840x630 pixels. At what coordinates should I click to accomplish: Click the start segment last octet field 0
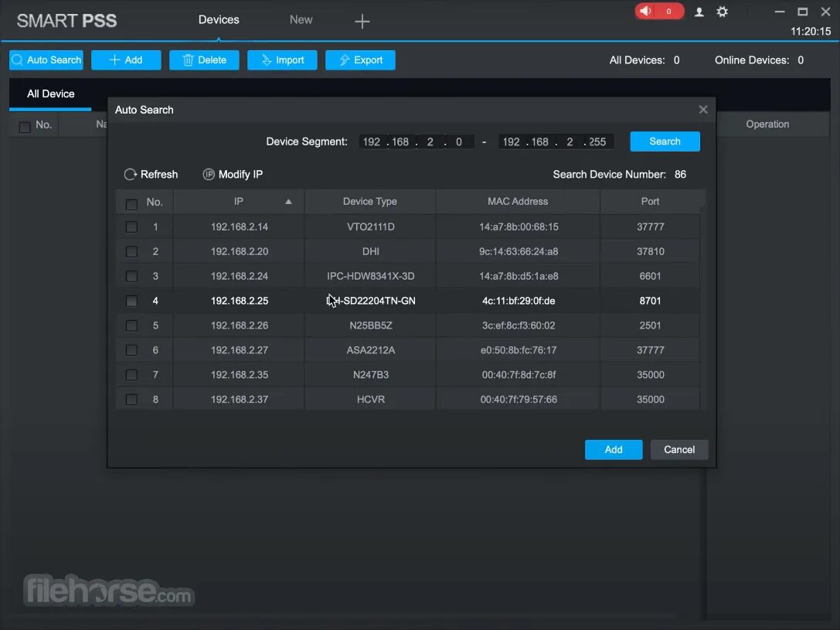(459, 142)
